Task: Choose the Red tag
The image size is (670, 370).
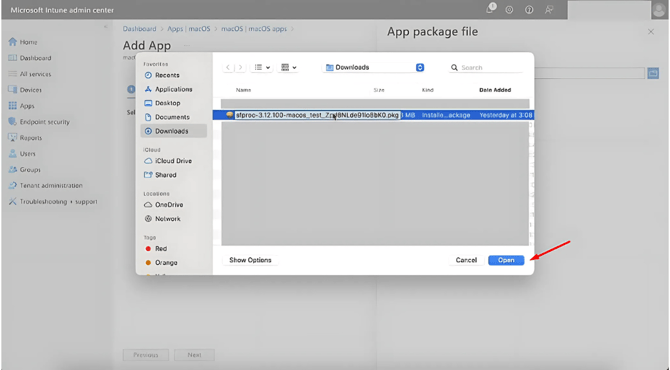Action: [x=161, y=249]
